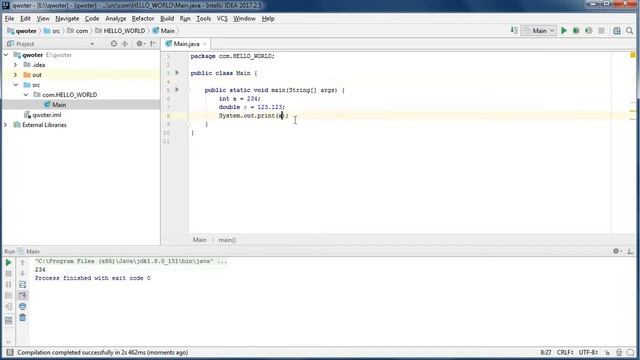The width and height of the screenshot is (640, 360).
Task: Open the Help menu
Action: (x=268, y=18)
